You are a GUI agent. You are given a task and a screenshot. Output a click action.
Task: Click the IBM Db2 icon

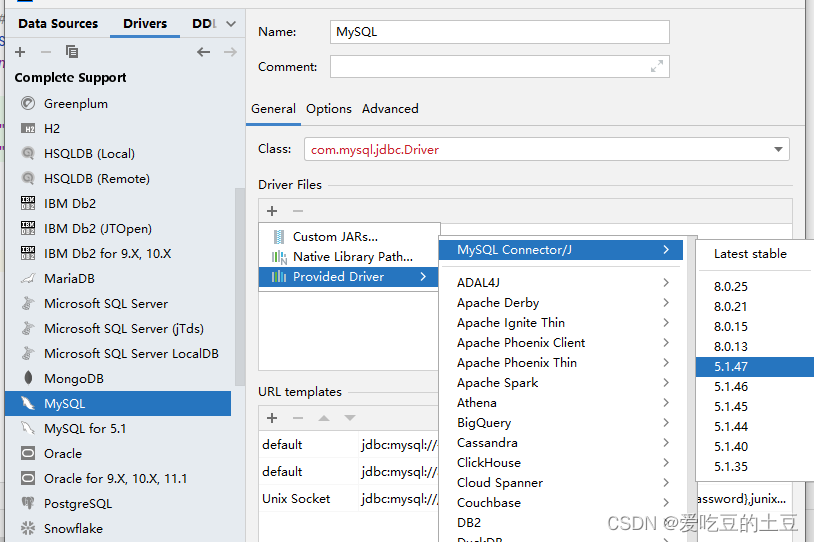[x=28, y=203]
